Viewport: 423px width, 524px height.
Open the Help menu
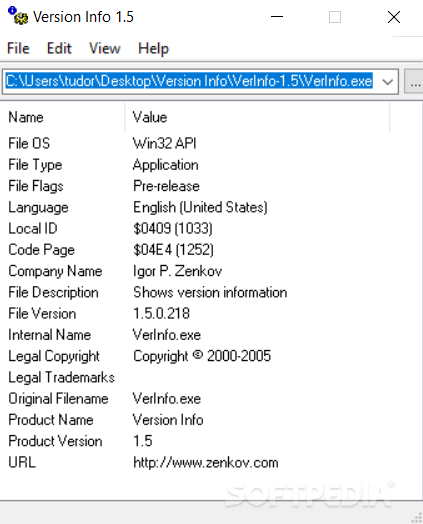point(153,49)
